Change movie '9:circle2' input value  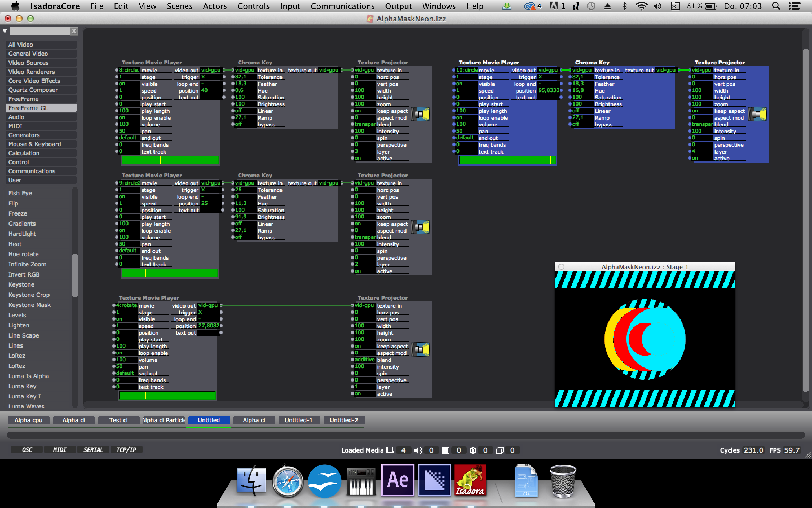click(129, 183)
